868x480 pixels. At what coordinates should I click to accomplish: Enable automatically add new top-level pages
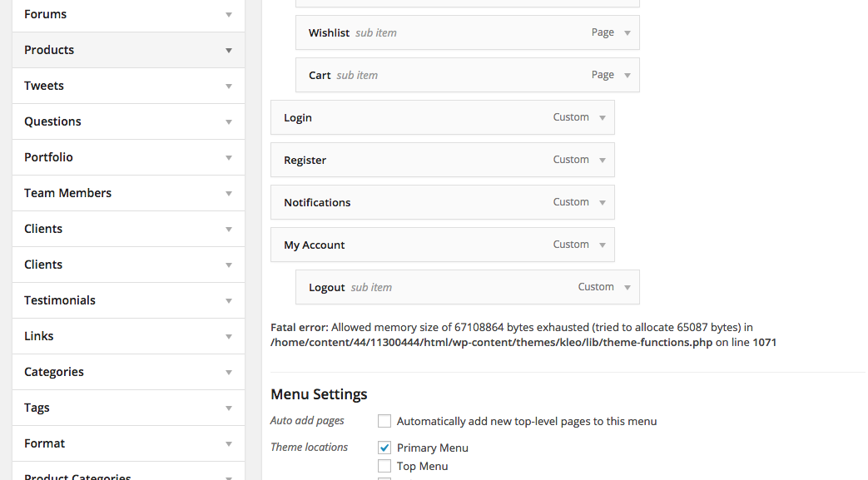(x=384, y=422)
